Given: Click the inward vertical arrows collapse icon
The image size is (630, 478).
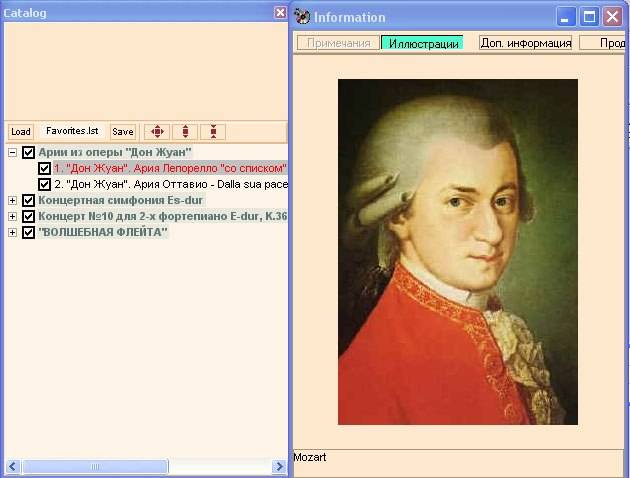Looking at the screenshot, I should [x=213, y=132].
